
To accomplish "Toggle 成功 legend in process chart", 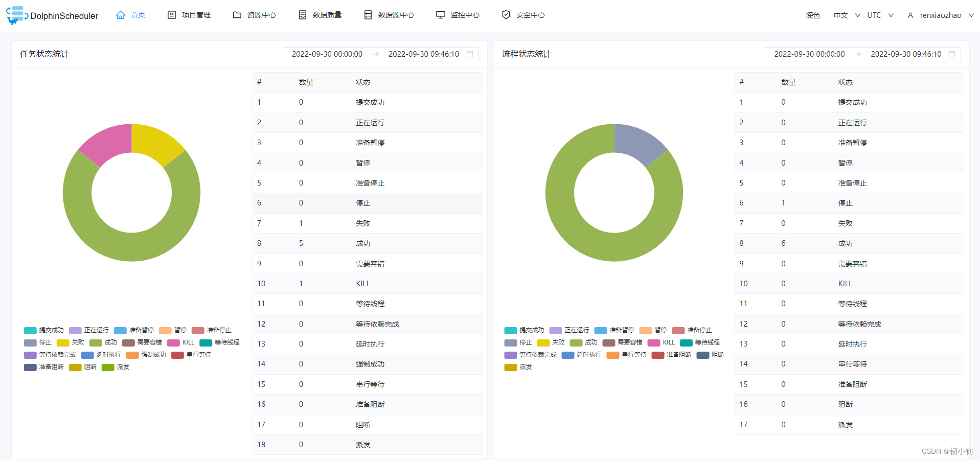I will pyautogui.click(x=584, y=342).
